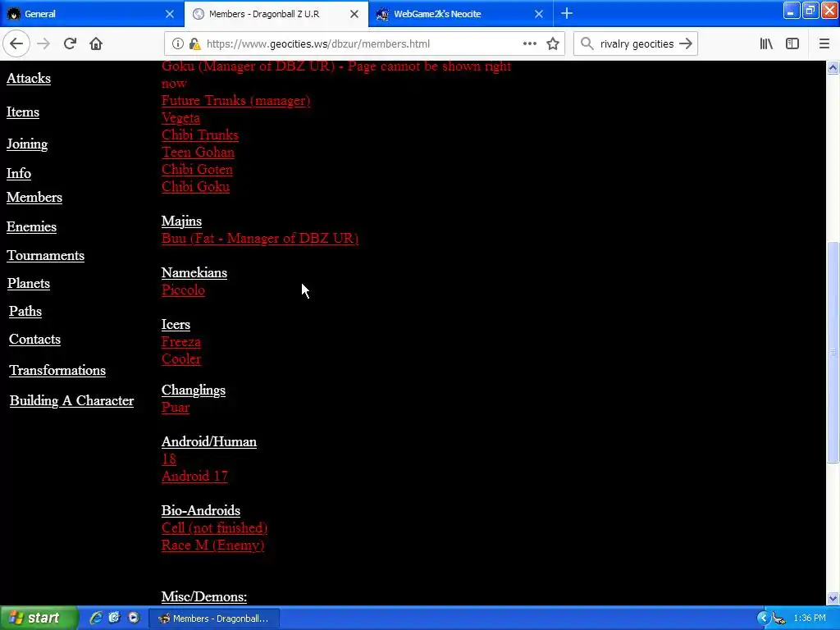This screenshot has height=630, width=840.
Task: Open the Teen Gohan member link
Action: tap(198, 152)
